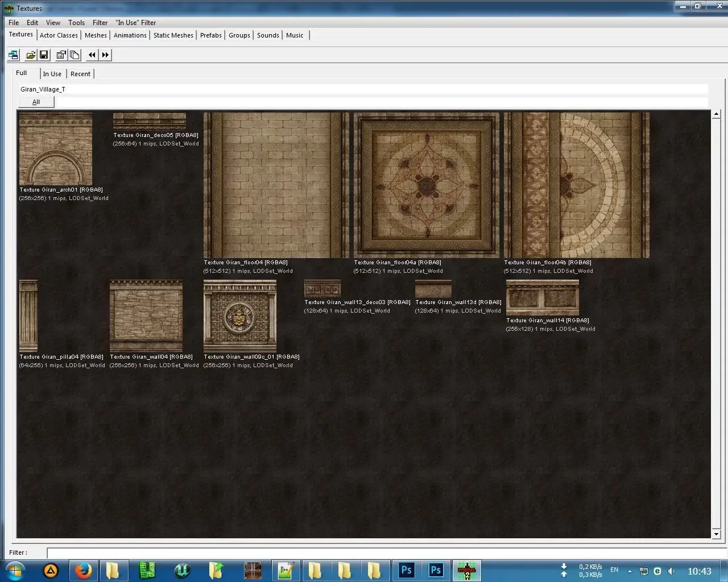Save the package with floppy disk icon
This screenshot has height=582, width=728.
click(44, 55)
